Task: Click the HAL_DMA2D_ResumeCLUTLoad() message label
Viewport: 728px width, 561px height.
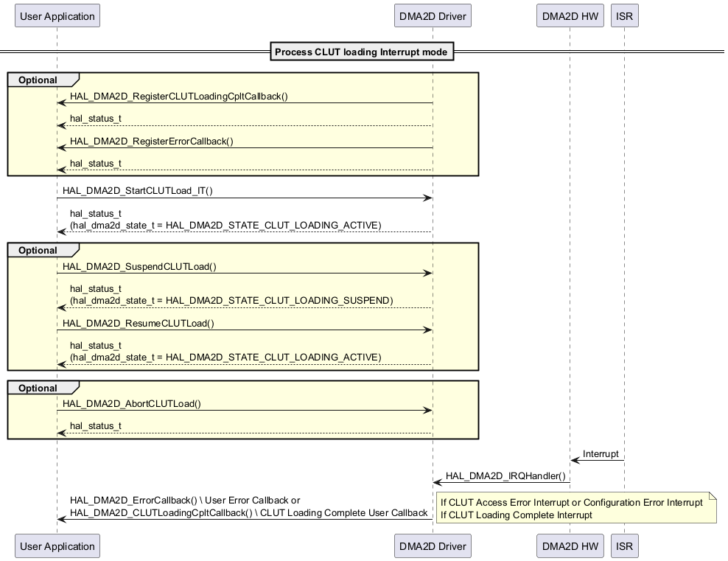Action: click(x=139, y=323)
